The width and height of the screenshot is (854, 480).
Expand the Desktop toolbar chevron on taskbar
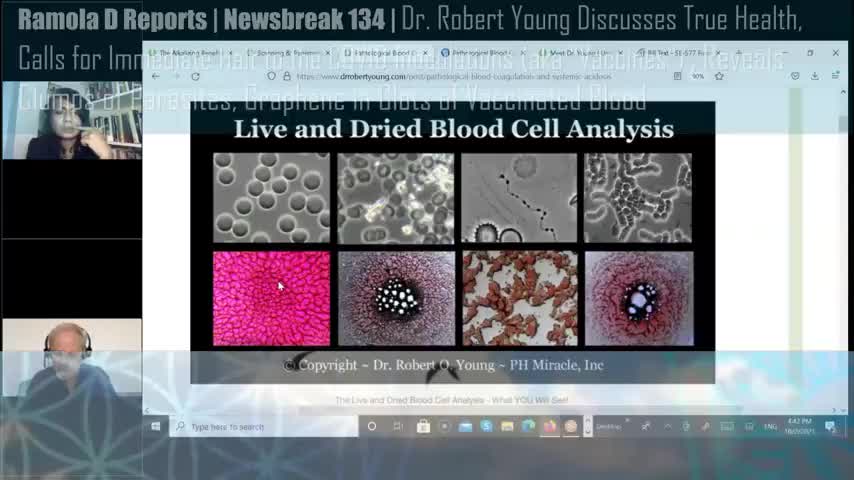627,421
